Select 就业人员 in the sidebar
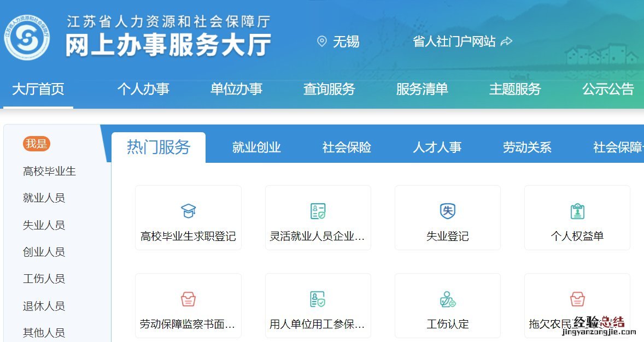The height and width of the screenshot is (342, 644). point(44,198)
